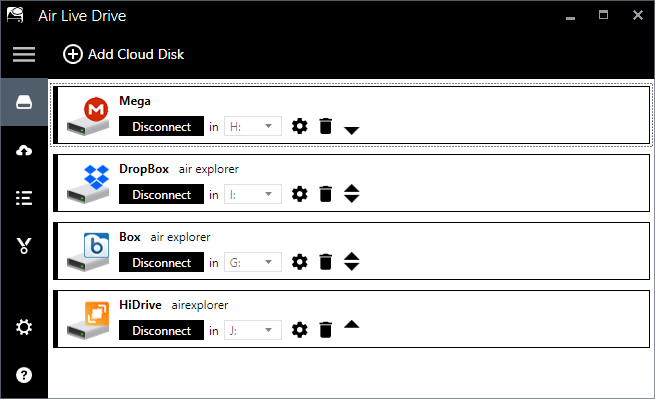655x399 pixels.
Task: Disconnect the Mega disk
Action: (x=161, y=126)
